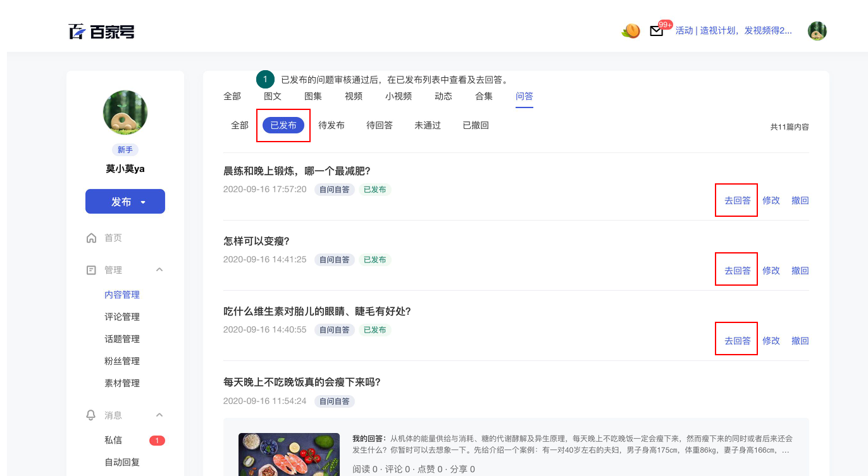Select the 已撤回 status filter
Image resolution: width=868 pixels, height=476 pixels.
tap(476, 125)
